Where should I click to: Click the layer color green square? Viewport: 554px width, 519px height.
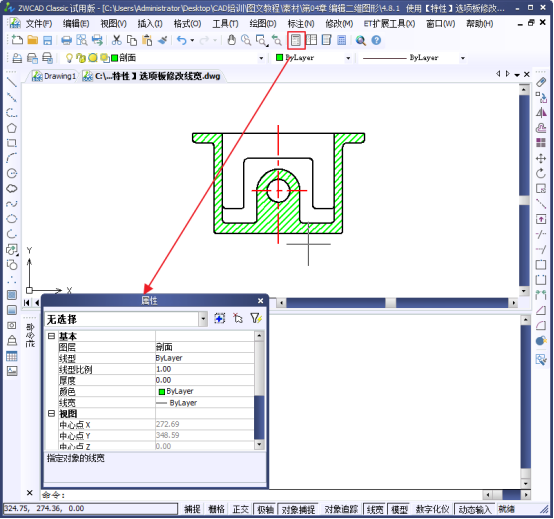114,58
